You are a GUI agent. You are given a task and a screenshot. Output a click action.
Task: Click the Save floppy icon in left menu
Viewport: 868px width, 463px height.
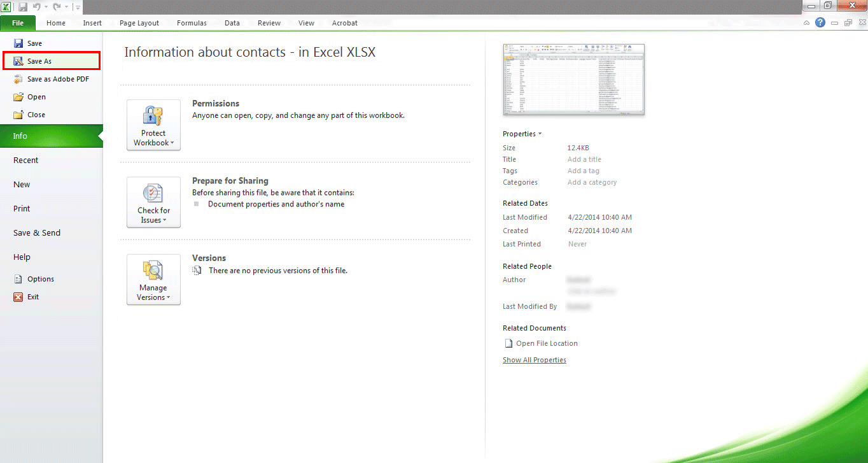pyautogui.click(x=18, y=43)
